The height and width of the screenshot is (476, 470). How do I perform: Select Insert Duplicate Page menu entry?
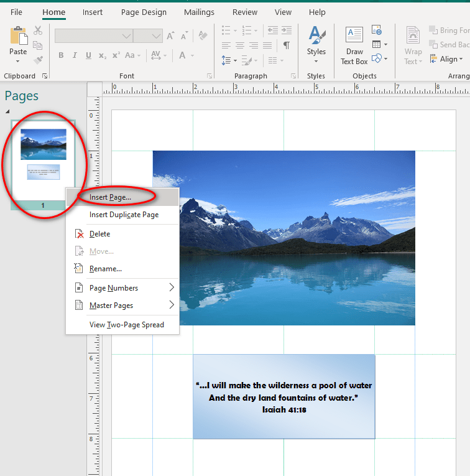124,215
